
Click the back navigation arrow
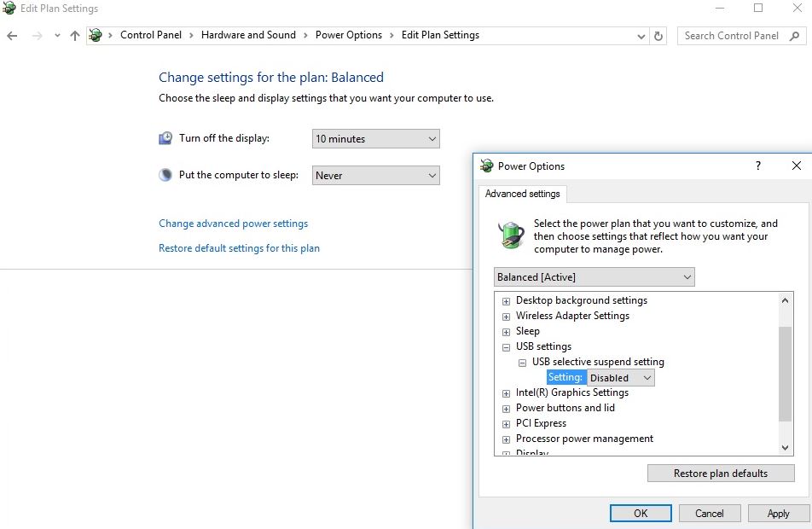13,34
